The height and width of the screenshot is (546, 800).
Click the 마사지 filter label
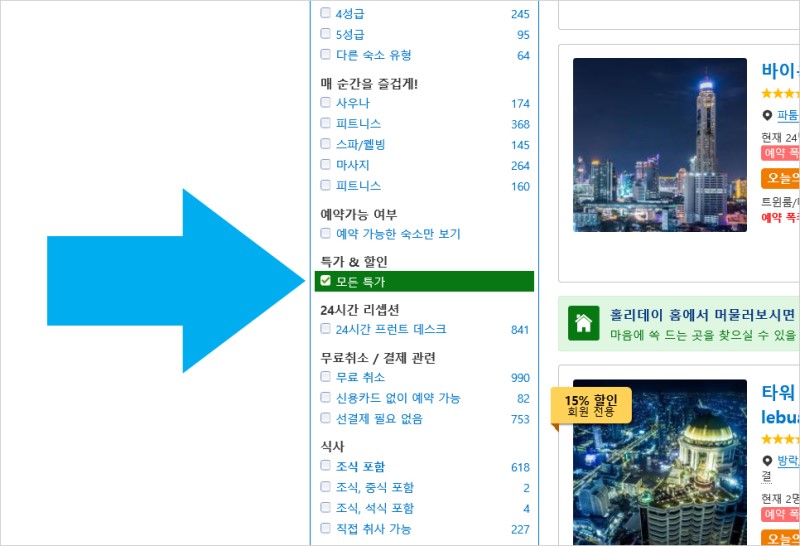(x=353, y=165)
